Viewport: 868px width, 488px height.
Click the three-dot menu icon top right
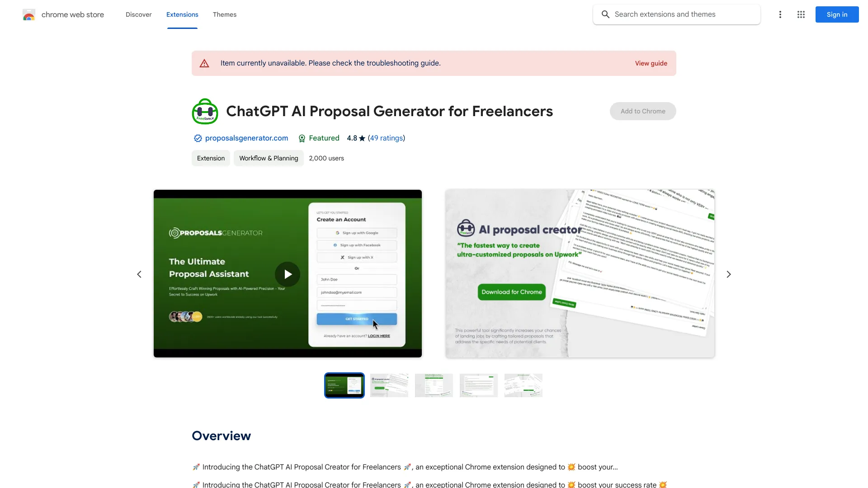[779, 14]
